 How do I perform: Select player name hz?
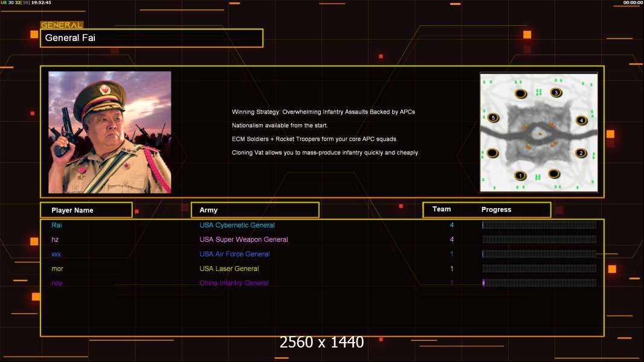pyautogui.click(x=55, y=240)
